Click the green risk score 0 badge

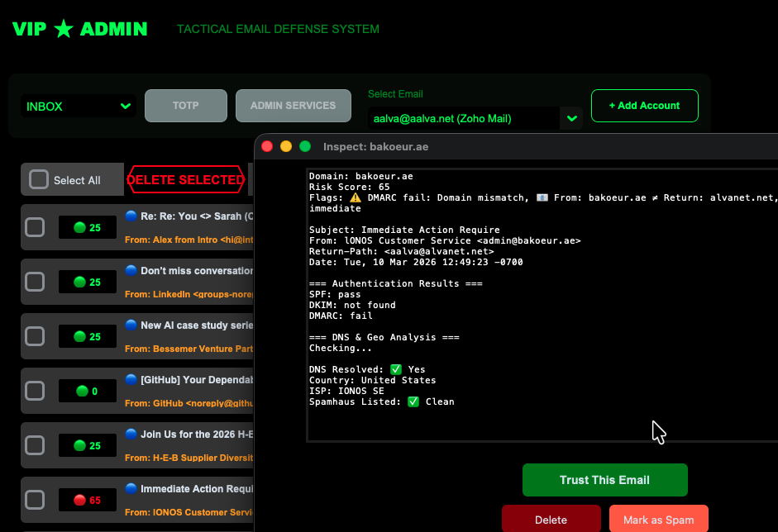(88, 391)
